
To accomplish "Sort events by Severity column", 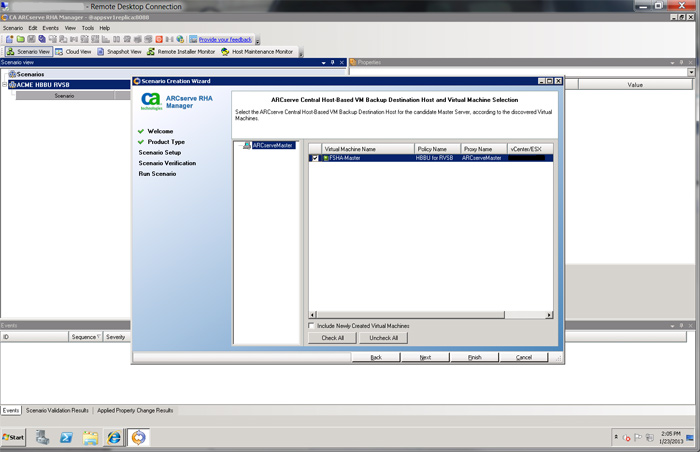I will tap(116, 337).
